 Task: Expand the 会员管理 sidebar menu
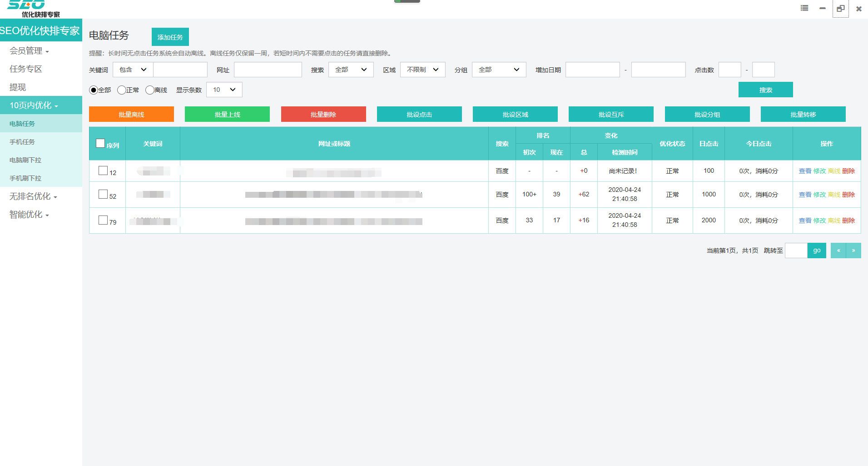pos(29,51)
